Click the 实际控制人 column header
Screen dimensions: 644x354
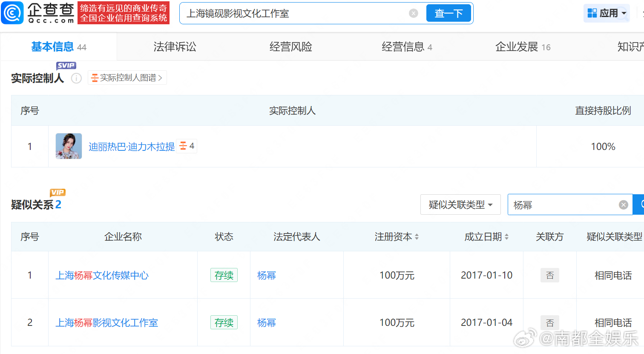[292, 111]
